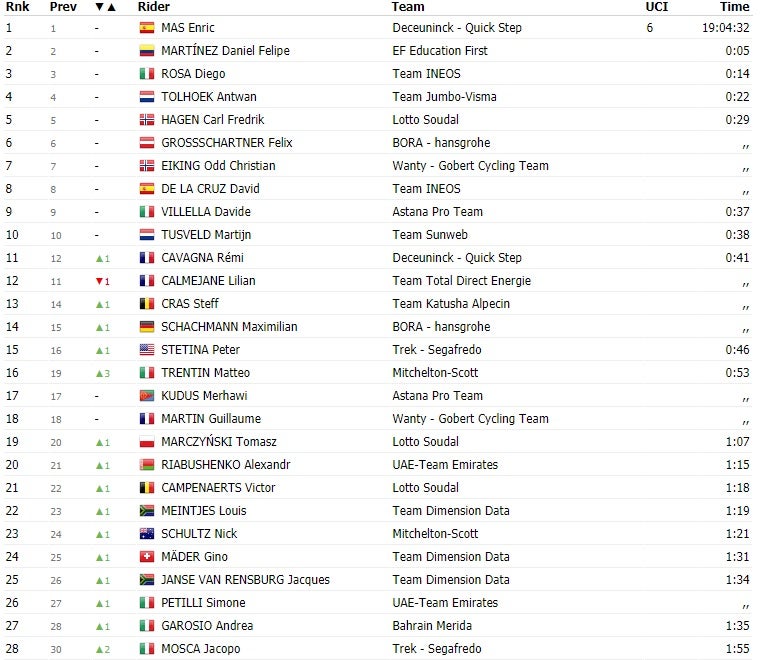Open rider page for GROSSSCHARTNER Felix

tap(227, 143)
